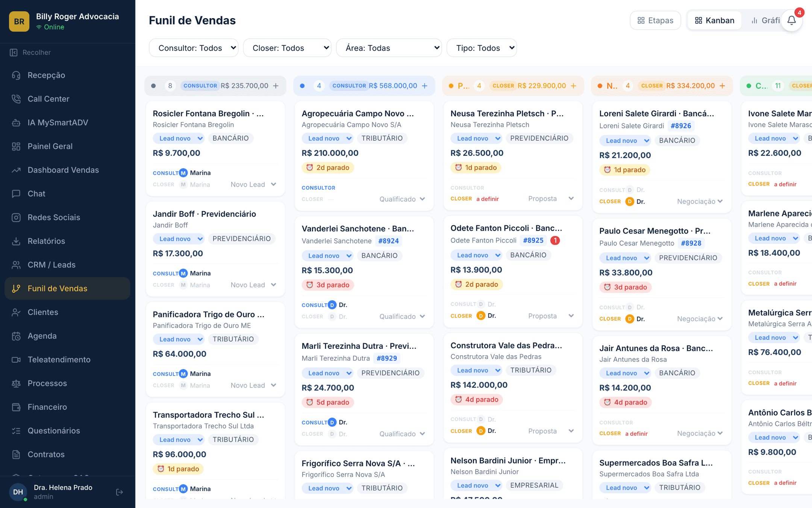The image size is (812, 508).
Task: Change Proposta stage on Neusa Terezinha Pletsch card
Action: click(551, 199)
